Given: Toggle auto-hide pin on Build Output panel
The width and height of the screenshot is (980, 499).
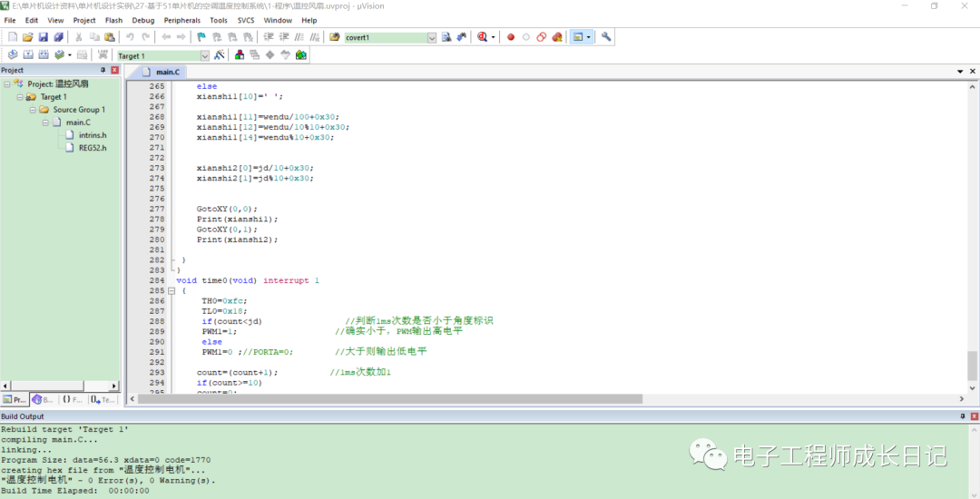Looking at the screenshot, I should click(963, 416).
